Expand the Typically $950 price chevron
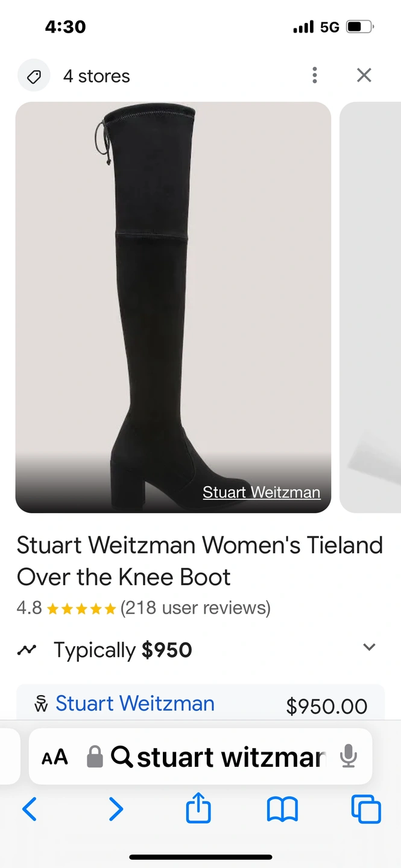Viewport: 401px width, 868px height. (369, 647)
